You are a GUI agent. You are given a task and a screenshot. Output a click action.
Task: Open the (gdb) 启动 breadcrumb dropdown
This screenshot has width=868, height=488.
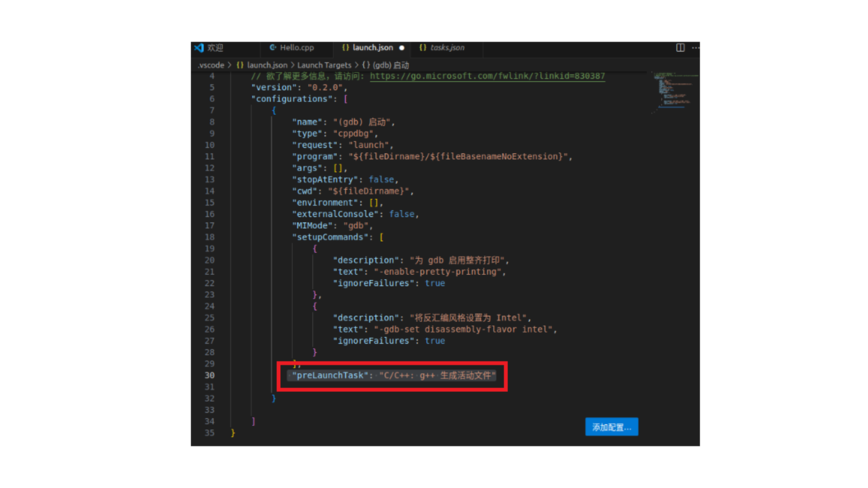coord(391,65)
